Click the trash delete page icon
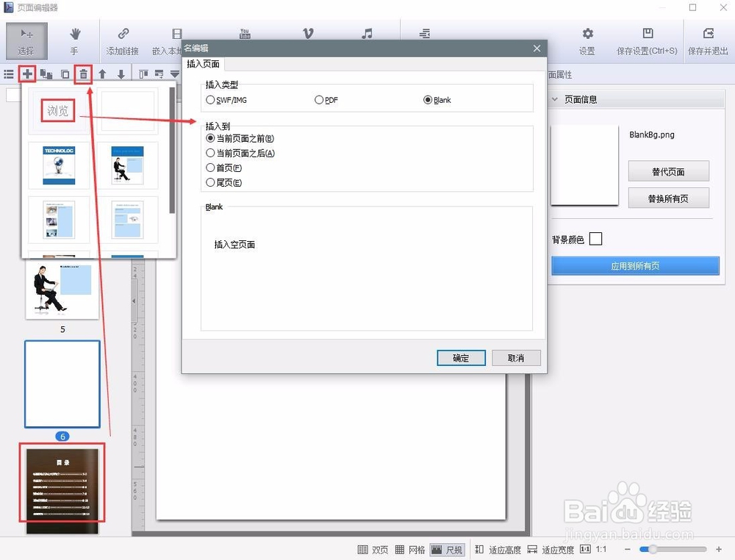 pyautogui.click(x=84, y=74)
